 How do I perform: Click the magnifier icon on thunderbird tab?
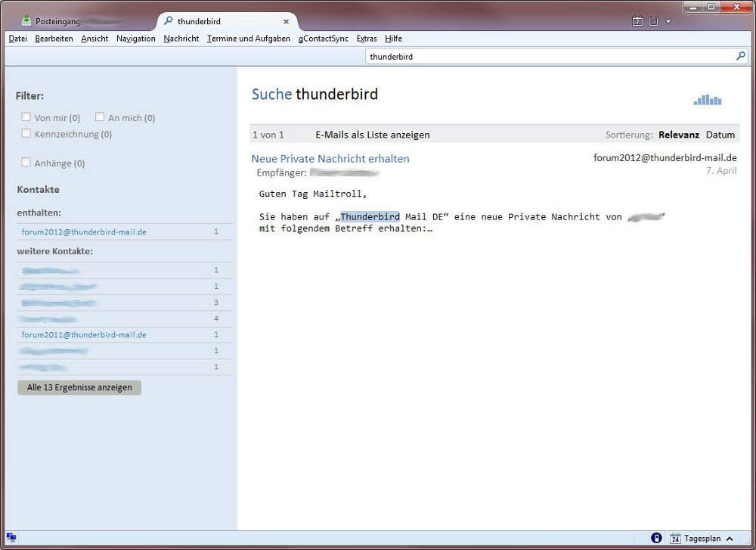point(169,20)
